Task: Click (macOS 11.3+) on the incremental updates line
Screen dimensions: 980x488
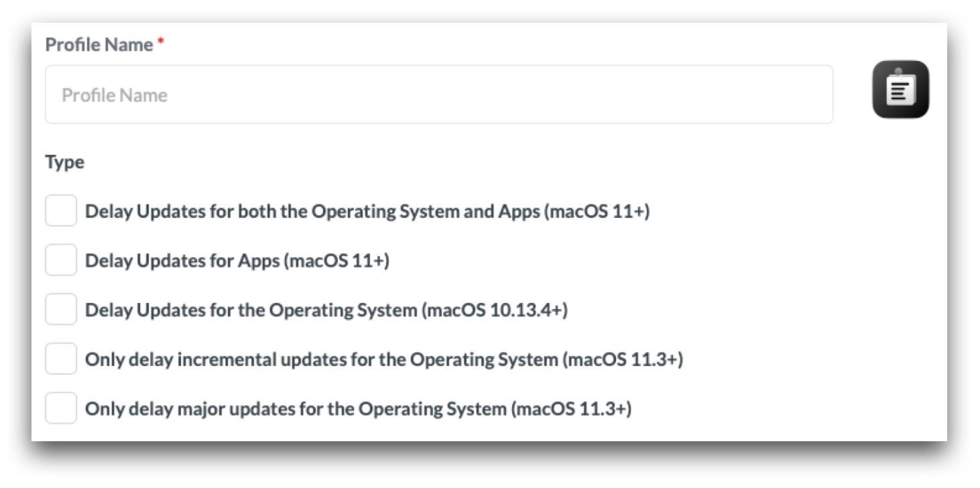Action: point(623,359)
